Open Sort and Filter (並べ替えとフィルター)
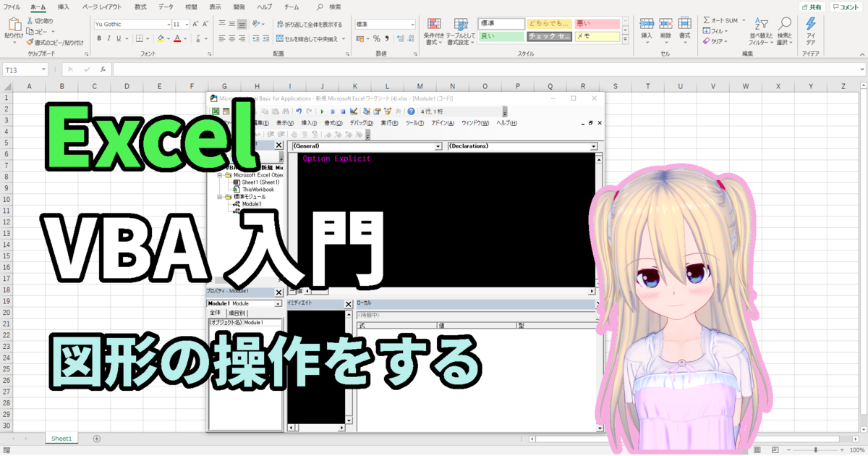The width and height of the screenshot is (868, 456). 761,32
